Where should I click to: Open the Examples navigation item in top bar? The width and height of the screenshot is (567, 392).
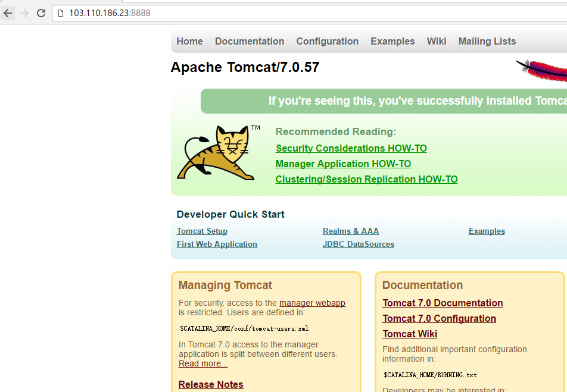(392, 41)
